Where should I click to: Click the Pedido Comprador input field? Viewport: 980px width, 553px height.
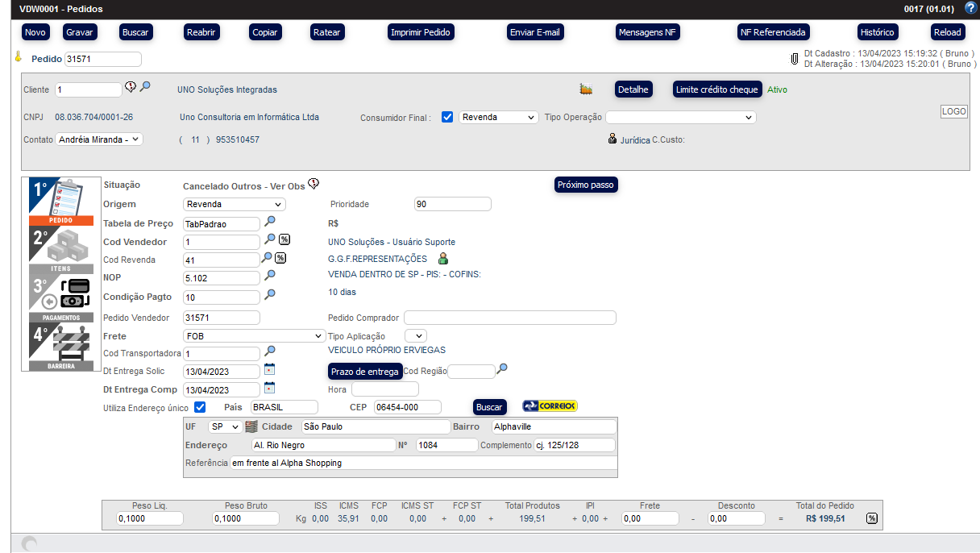pyautogui.click(x=509, y=318)
